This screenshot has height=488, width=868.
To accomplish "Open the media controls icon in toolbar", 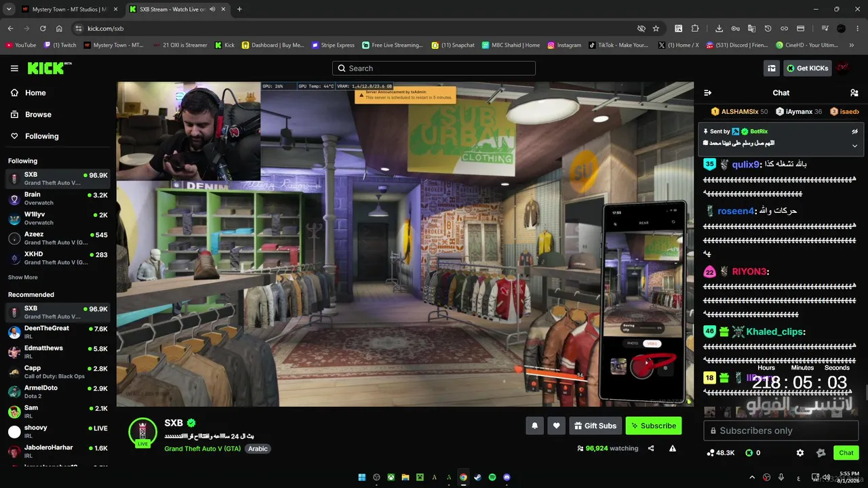I will coord(825,28).
